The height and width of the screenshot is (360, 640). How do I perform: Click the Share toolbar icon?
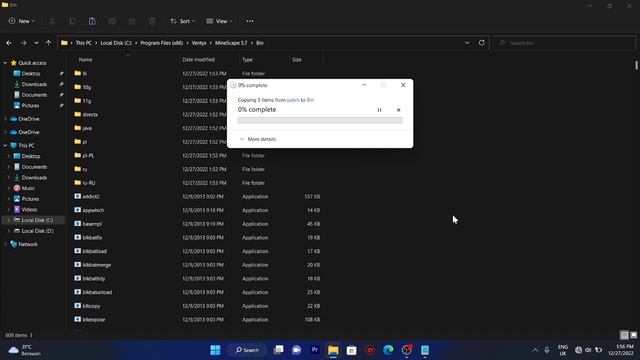tap(132, 21)
